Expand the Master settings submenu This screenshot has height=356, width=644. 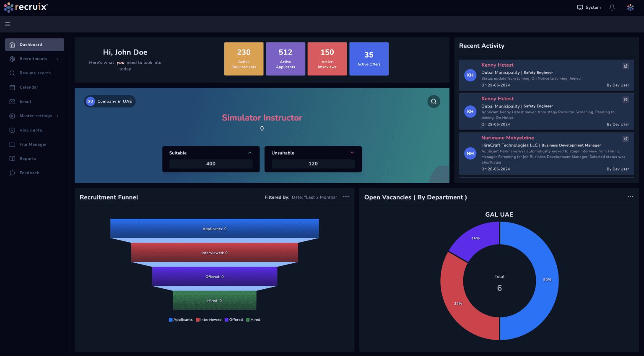57,116
